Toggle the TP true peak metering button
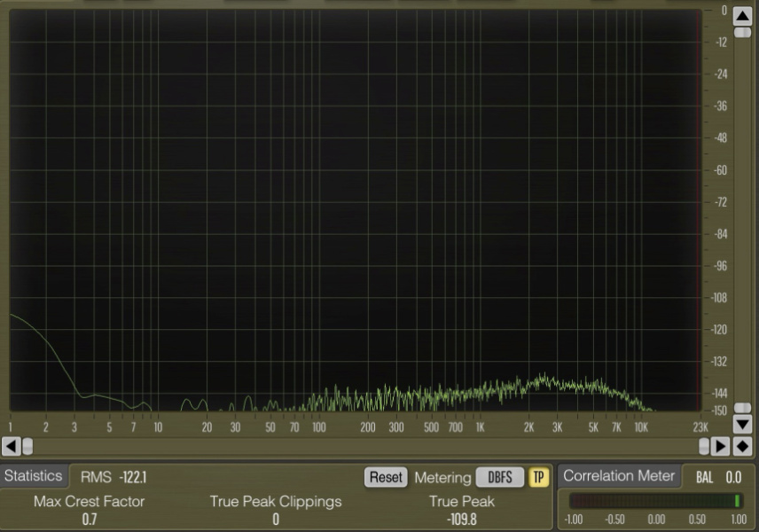 coord(539,477)
